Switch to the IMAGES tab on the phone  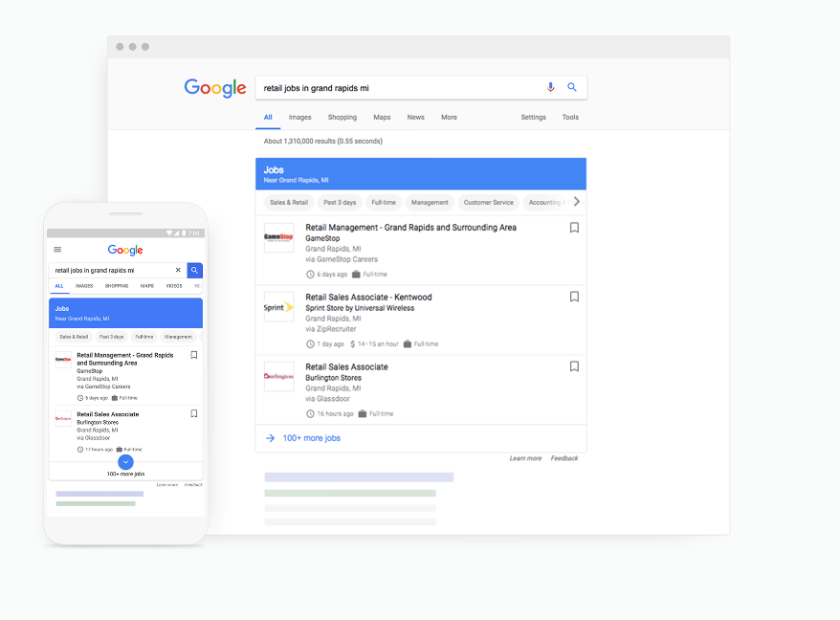pyautogui.click(x=84, y=286)
